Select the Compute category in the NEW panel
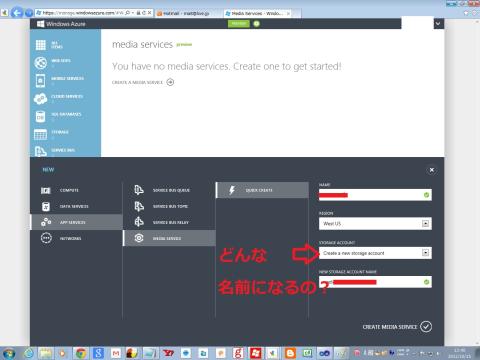Image resolution: width=480 pixels, height=360 pixels. 77,190
